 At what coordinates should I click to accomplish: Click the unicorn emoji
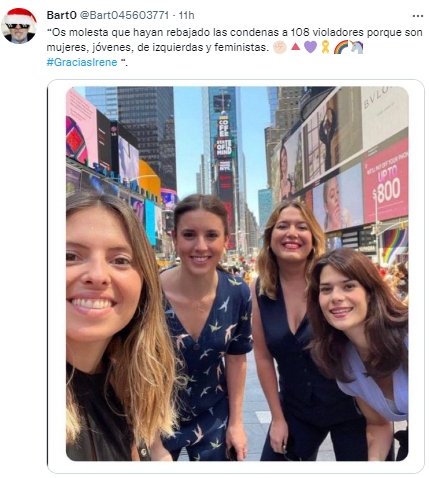(356, 47)
